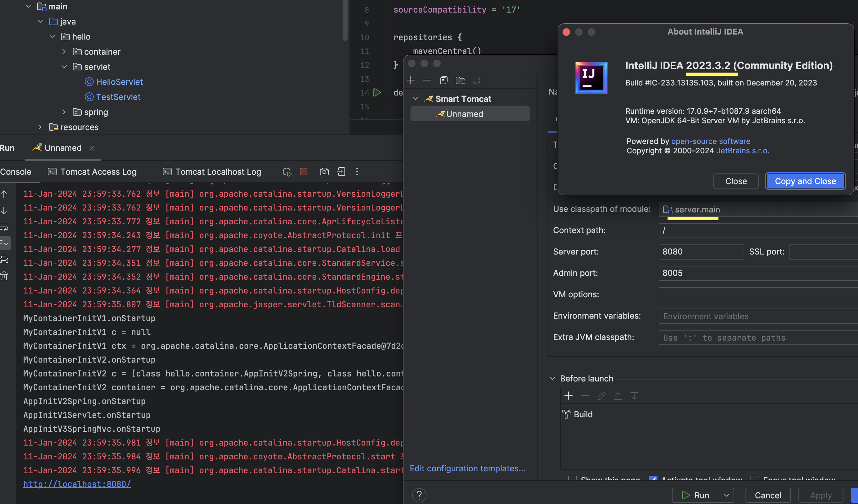858x504 pixels.
Task: Click the up arrow in the console gutter
Action: 4,194
